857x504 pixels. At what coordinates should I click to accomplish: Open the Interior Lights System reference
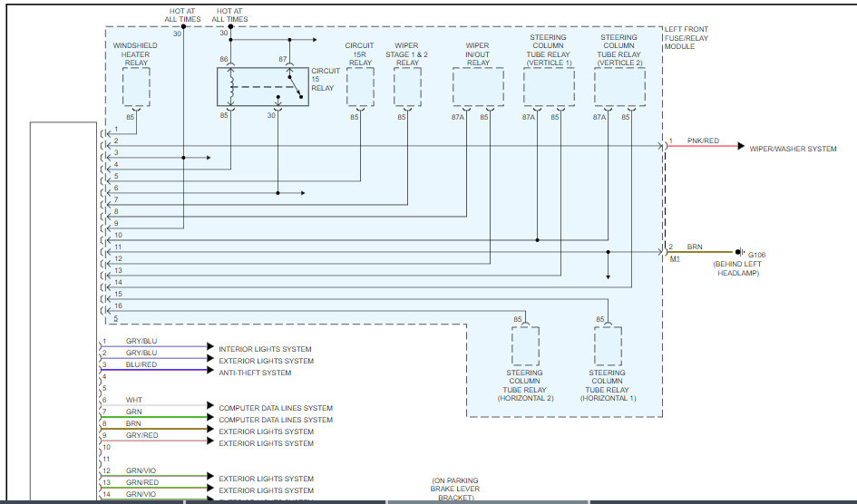265,349
